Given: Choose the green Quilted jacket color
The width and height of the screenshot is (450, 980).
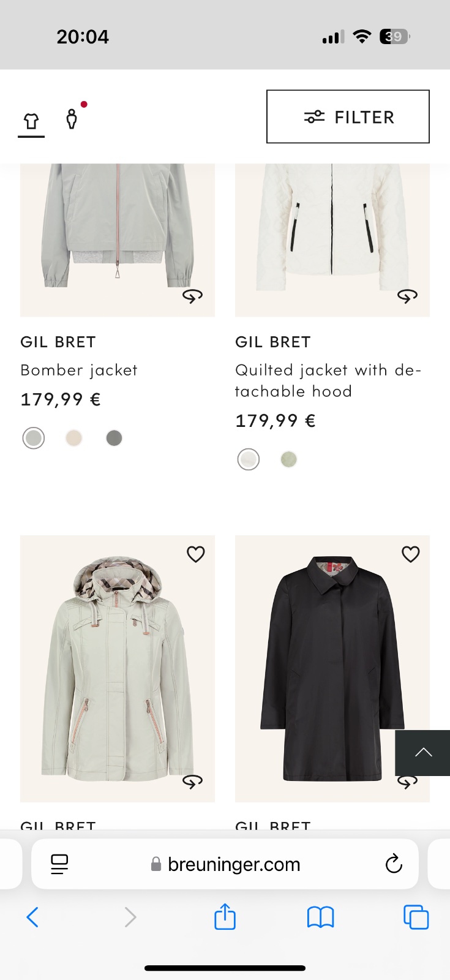Looking at the screenshot, I should click(288, 459).
